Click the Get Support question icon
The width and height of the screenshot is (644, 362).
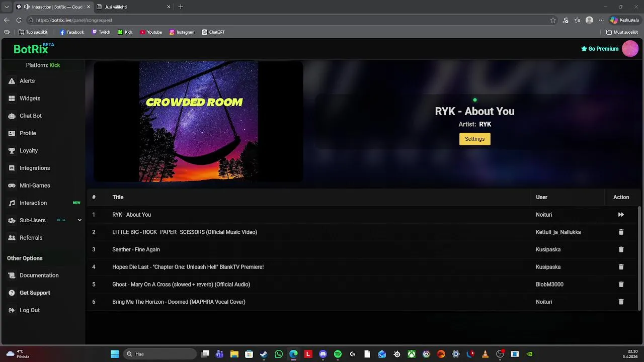12,293
